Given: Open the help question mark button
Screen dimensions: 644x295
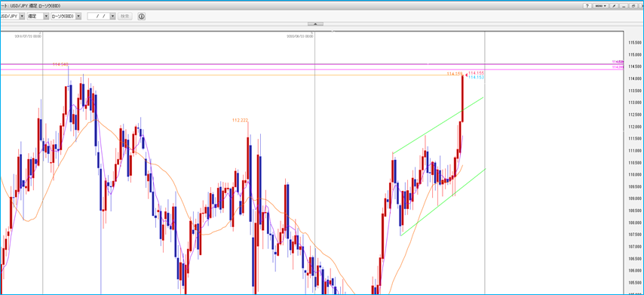Looking at the screenshot, I should 587,6.
